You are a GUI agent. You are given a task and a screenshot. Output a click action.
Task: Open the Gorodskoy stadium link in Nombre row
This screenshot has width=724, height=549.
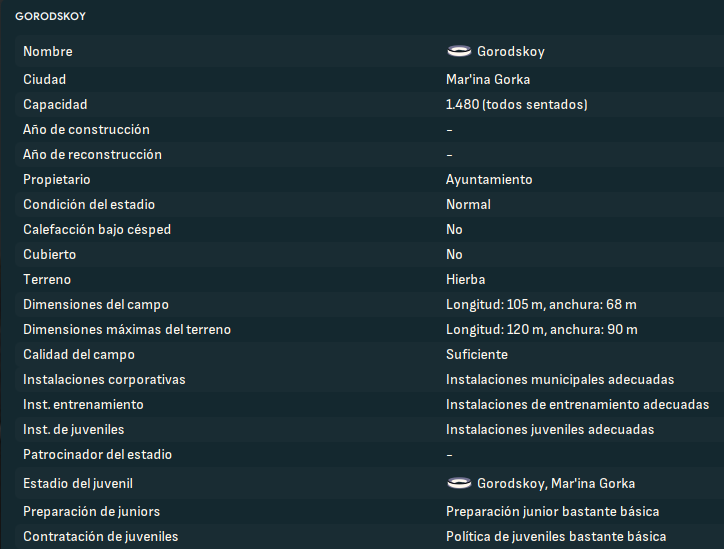coord(511,51)
